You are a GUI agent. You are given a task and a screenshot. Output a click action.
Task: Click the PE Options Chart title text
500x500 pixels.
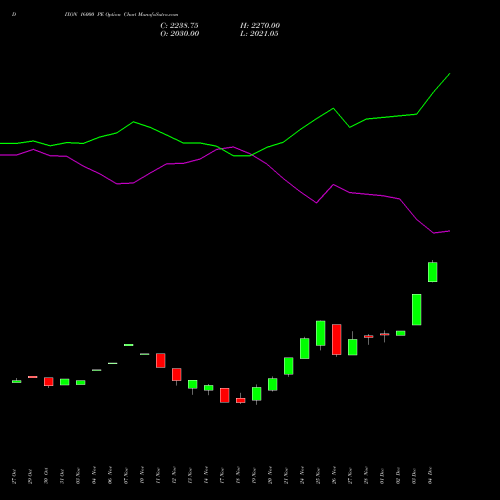click(121, 15)
